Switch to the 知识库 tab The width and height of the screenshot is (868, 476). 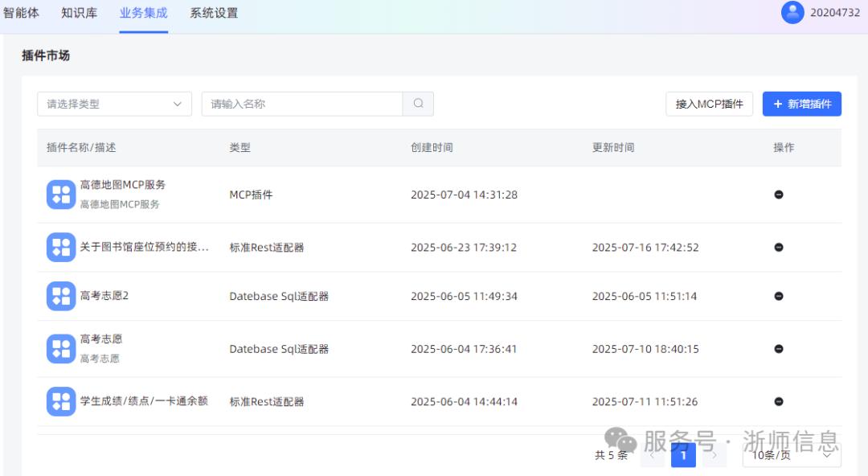[x=79, y=13]
